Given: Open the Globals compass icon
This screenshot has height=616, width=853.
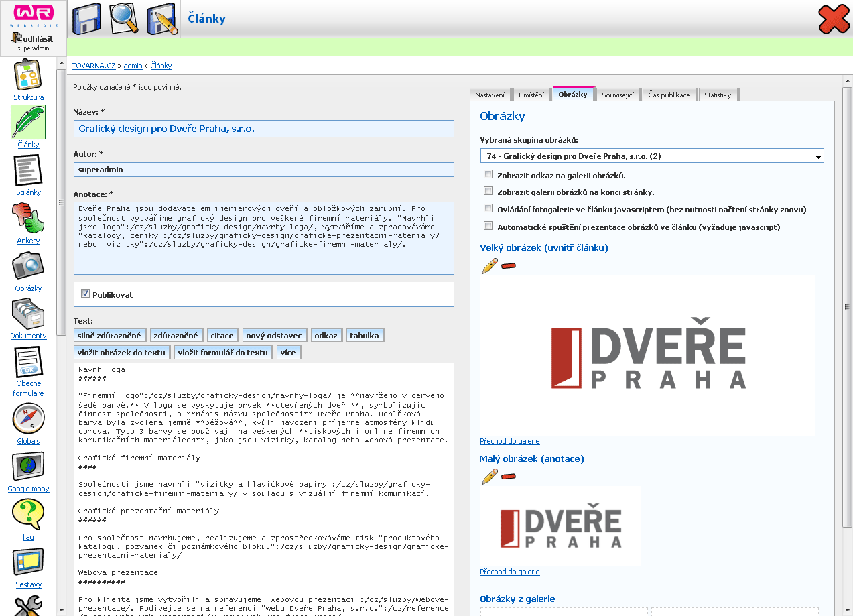Looking at the screenshot, I should (x=28, y=419).
